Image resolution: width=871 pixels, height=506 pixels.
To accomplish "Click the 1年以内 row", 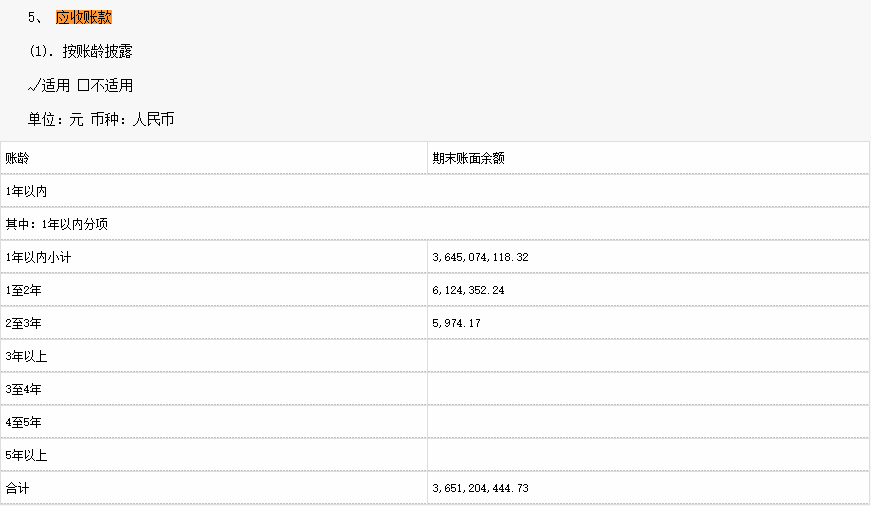I will point(26,191).
